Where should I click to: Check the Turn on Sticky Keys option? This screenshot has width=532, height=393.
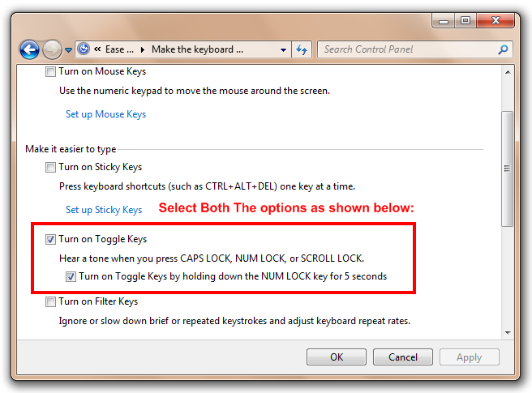[51, 167]
